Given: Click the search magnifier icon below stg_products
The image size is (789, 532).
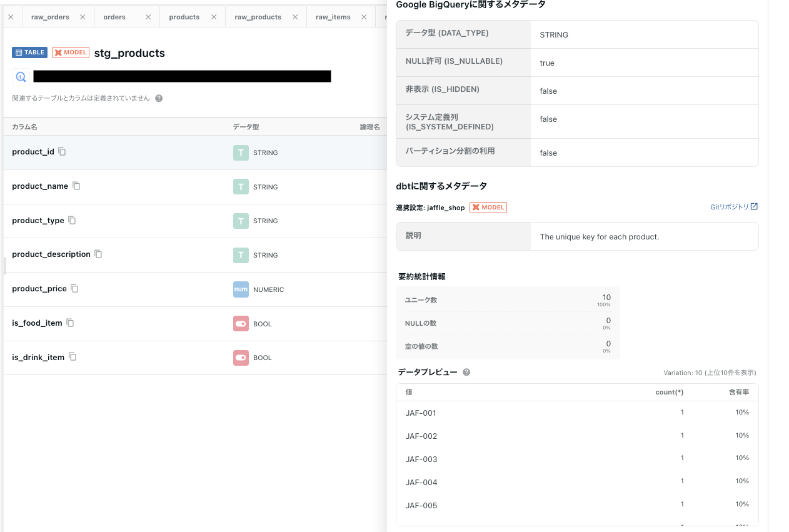Looking at the screenshot, I should (x=21, y=76).
